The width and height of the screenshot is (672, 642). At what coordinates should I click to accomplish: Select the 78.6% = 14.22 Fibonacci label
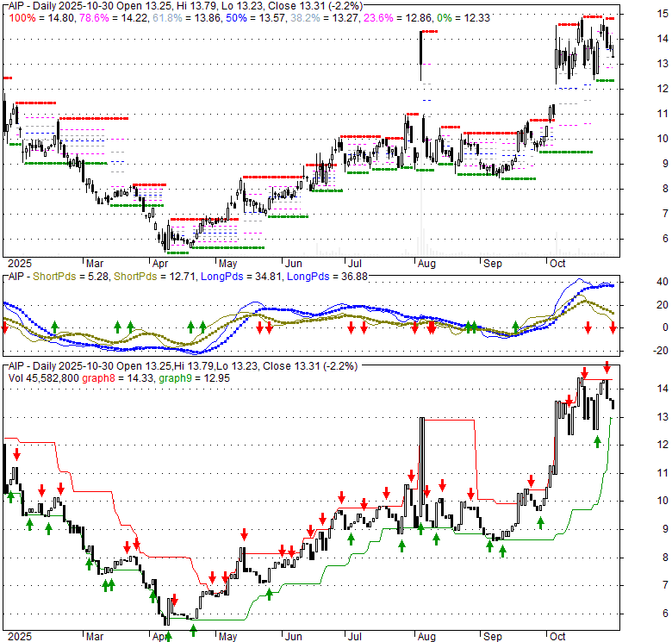click(113, 18)
